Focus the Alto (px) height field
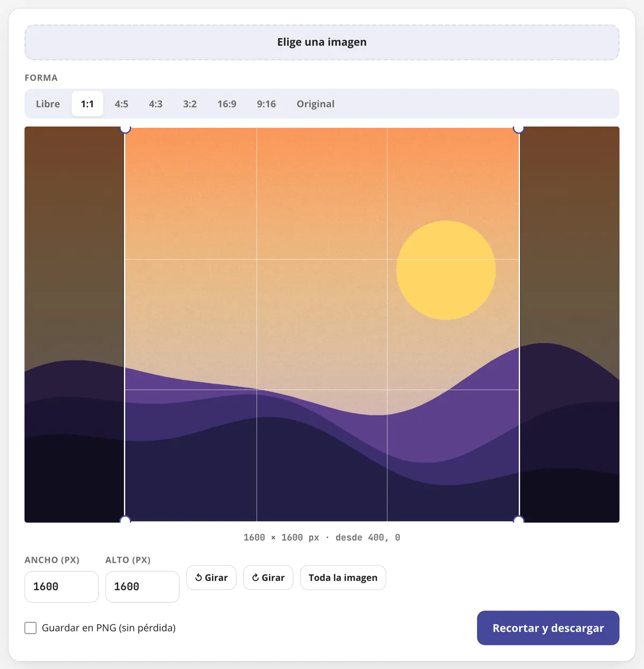 pyautogui.click(x=142, y=587)
